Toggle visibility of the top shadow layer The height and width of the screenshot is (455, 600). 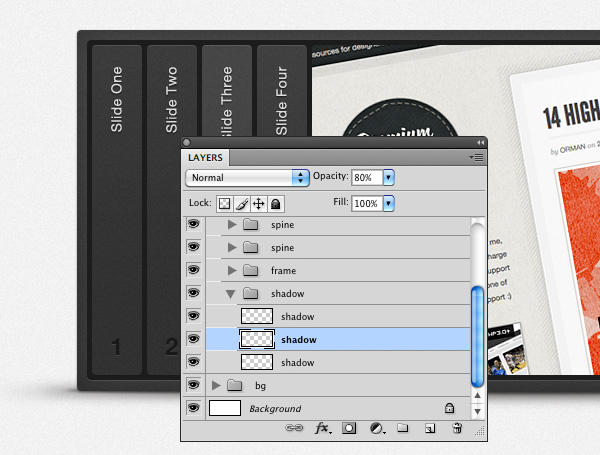click(194, 316)
